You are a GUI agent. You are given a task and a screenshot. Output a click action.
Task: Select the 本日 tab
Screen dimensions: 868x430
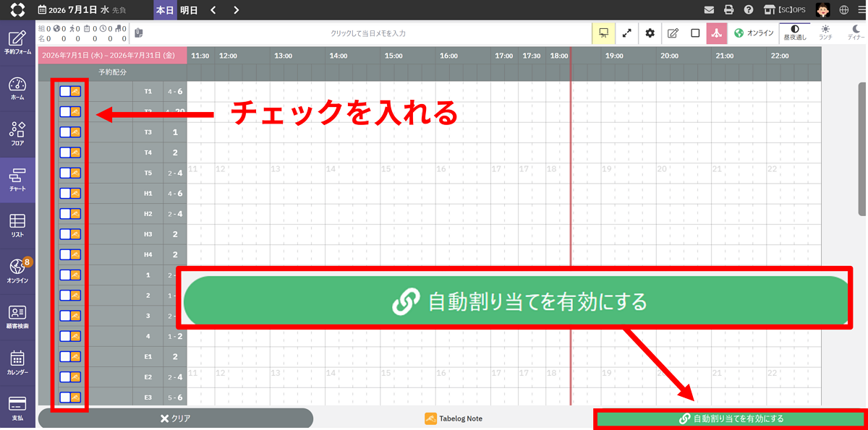[x=165, y=10]
